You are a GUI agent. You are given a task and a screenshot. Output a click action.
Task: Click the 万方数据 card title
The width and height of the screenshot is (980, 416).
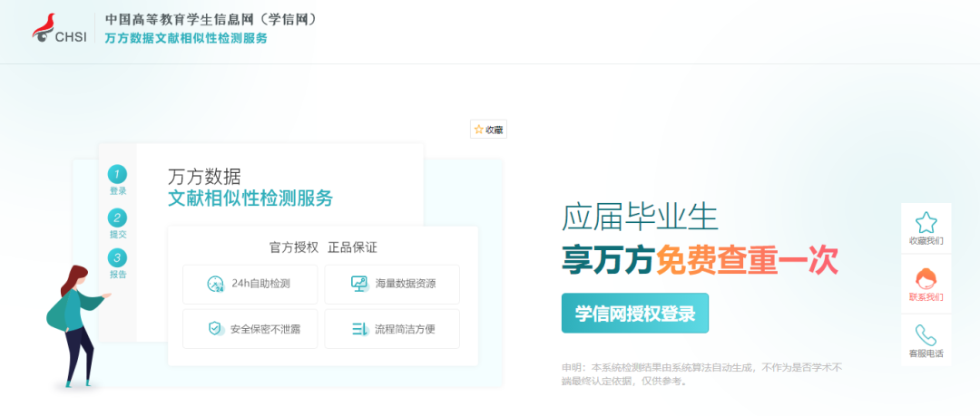click(204, 176)
